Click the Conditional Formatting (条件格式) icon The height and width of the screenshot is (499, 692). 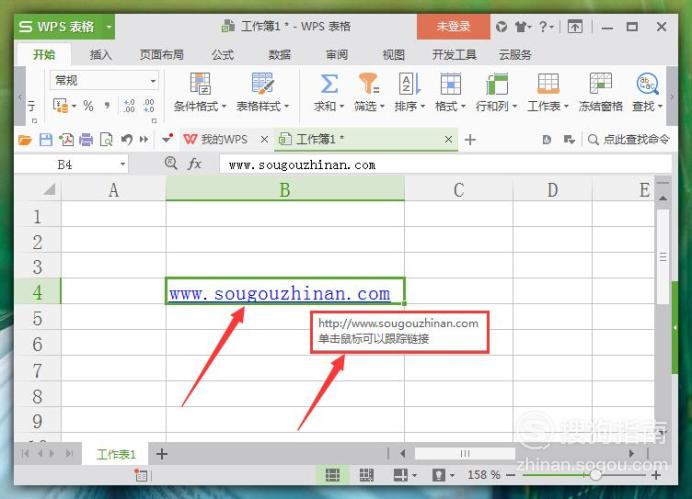pyautogui.click(x=200, y=84)
